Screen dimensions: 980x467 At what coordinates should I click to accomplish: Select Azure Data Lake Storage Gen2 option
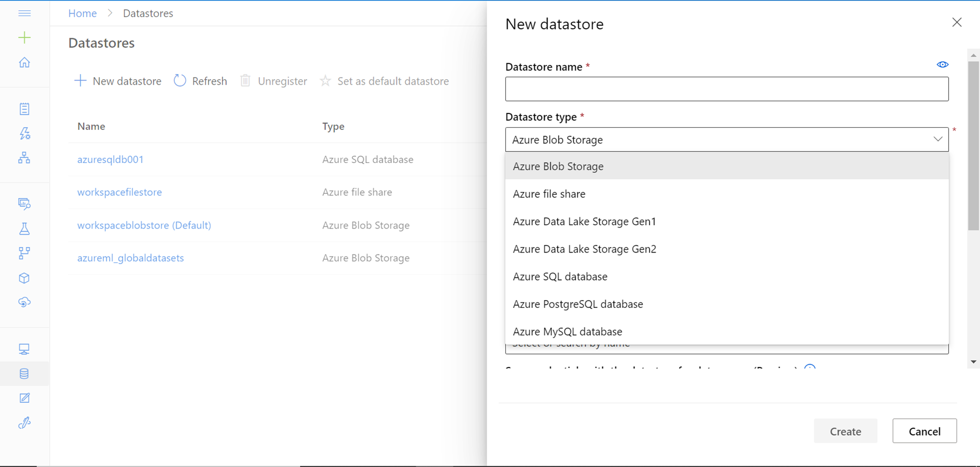584,249
